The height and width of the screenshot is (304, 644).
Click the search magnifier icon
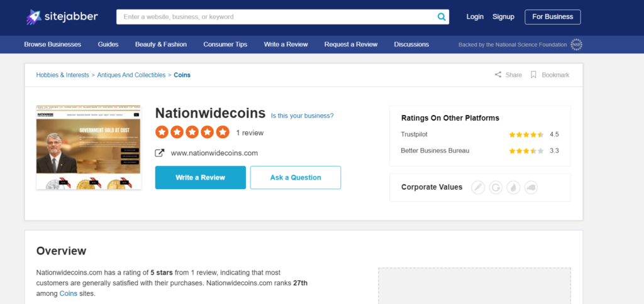click(x=441, y=17)
